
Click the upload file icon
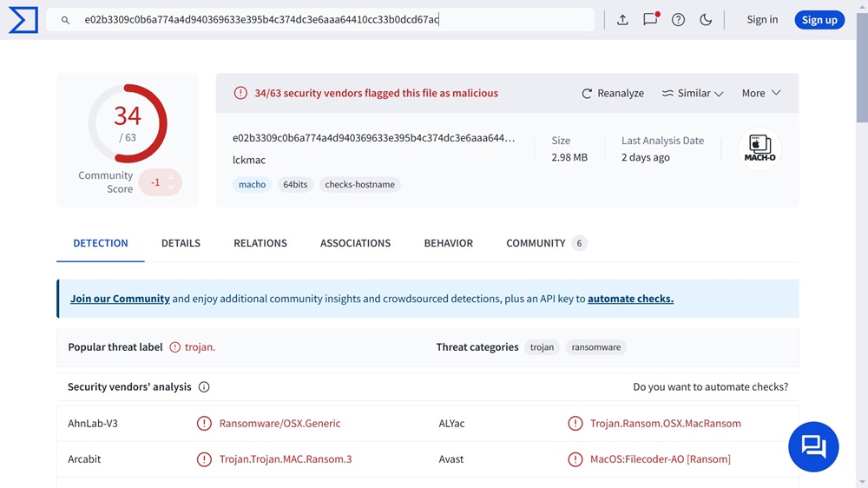tap(622, 20)
